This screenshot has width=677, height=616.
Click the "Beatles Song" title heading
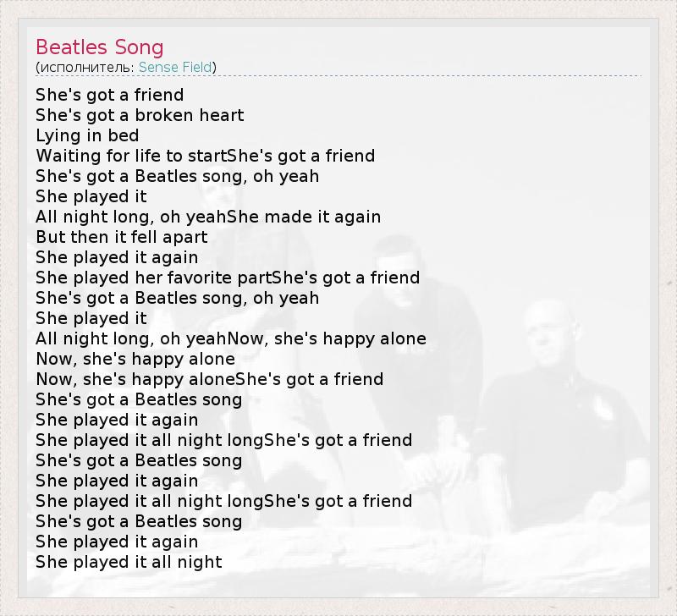pos(100,47)
